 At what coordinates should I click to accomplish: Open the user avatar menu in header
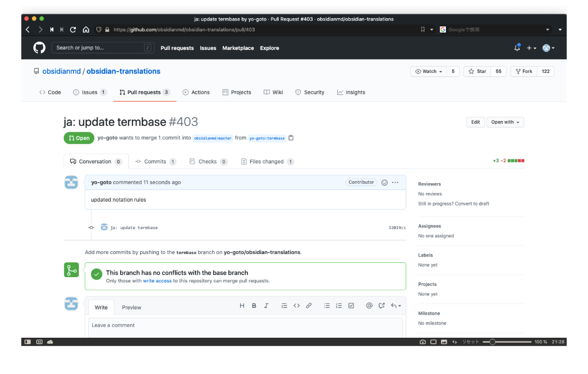[x=548, y=48]
